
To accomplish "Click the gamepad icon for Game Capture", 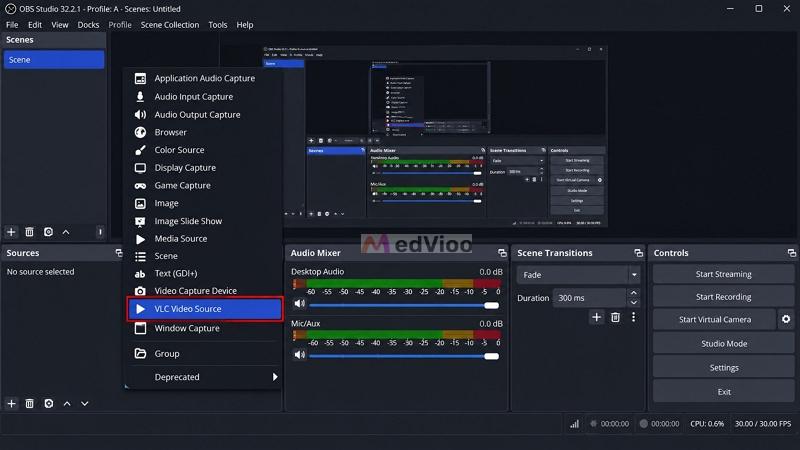I will pos(140,186).
